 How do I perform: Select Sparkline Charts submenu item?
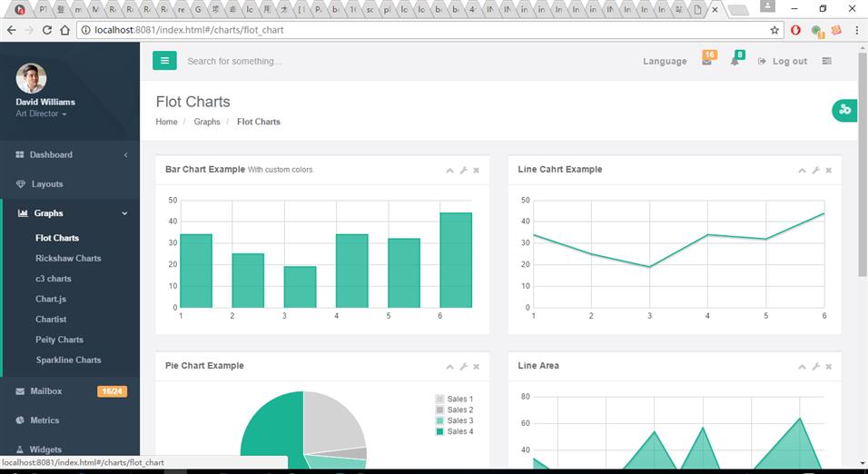point(69,360)
